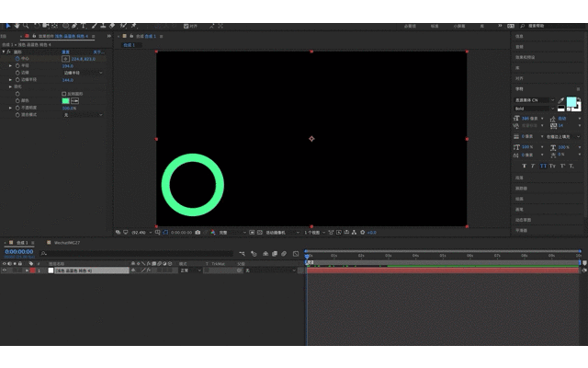Screen dimensions: 588x368
Task: Enable the invert circle checkbox
Action: [63, 94]
